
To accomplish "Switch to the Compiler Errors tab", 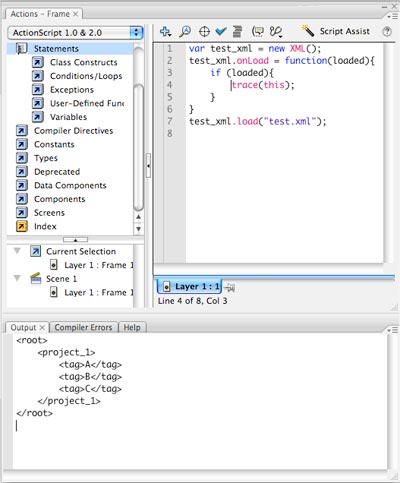I will pos(83,327).
